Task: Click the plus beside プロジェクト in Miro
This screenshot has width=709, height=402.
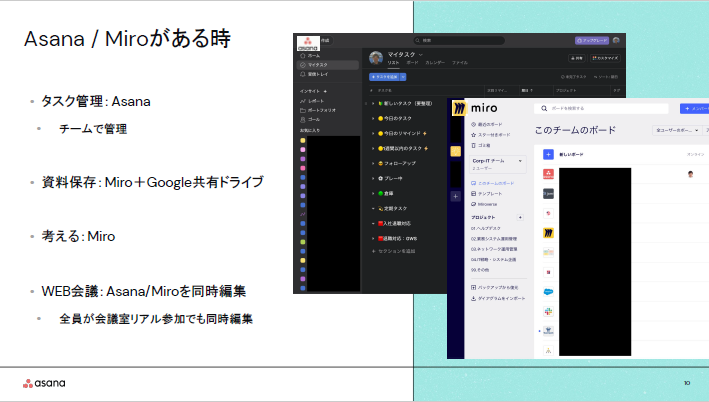Action: coord(520,218)
